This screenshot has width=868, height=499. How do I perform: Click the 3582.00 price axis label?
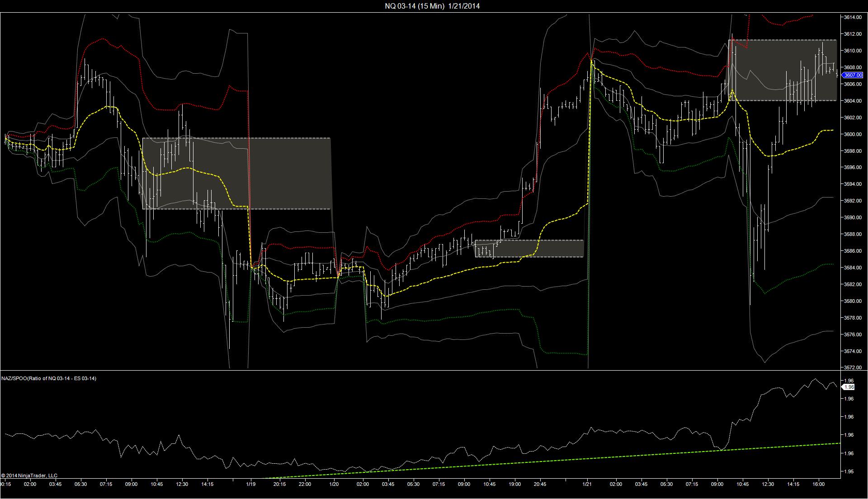coord(853,284)
